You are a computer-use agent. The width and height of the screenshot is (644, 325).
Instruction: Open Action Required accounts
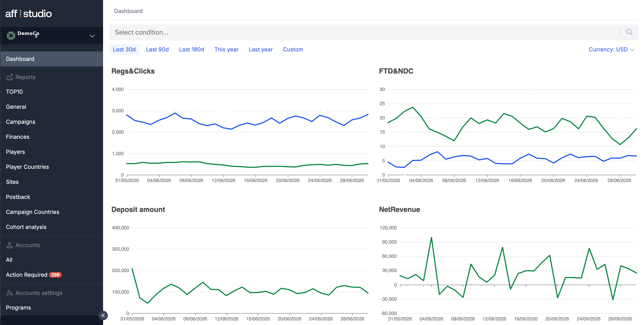click(x=26, y=275)
